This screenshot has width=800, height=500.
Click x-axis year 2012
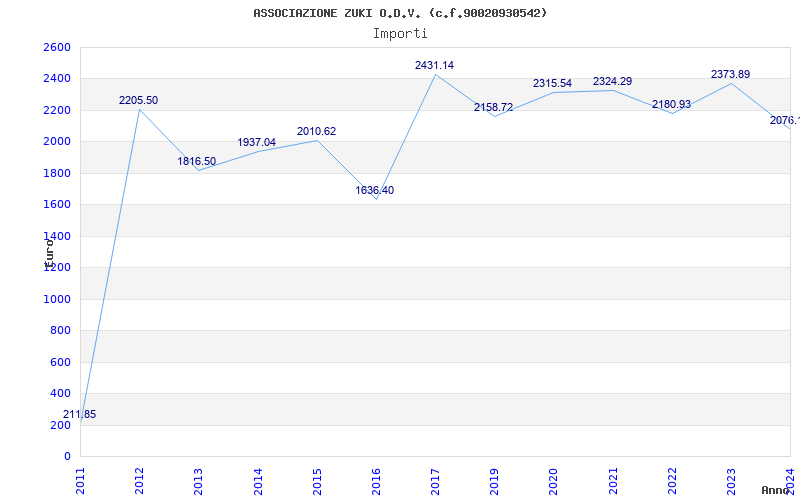(x=139, y=481)
